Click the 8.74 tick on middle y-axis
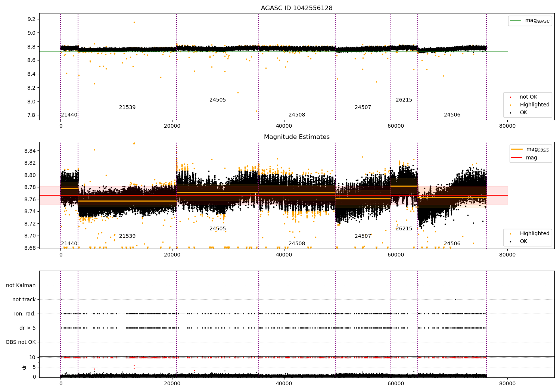 click(x=30, y=212)
